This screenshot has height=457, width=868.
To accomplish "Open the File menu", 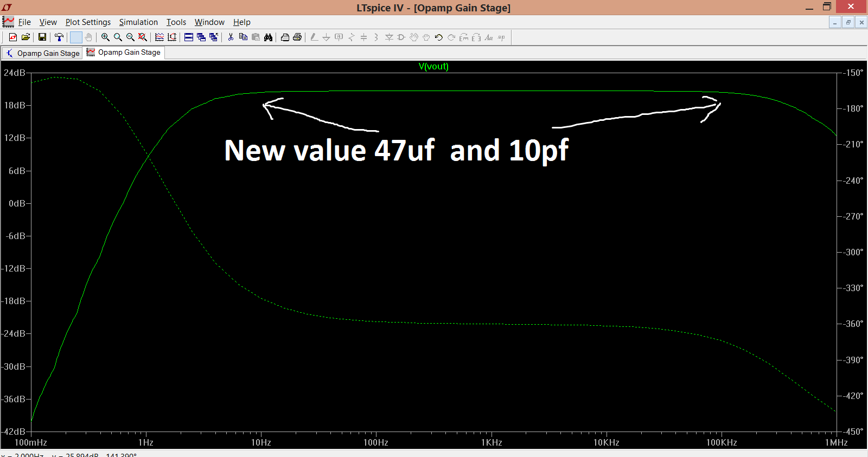I will tap(24, 22).
